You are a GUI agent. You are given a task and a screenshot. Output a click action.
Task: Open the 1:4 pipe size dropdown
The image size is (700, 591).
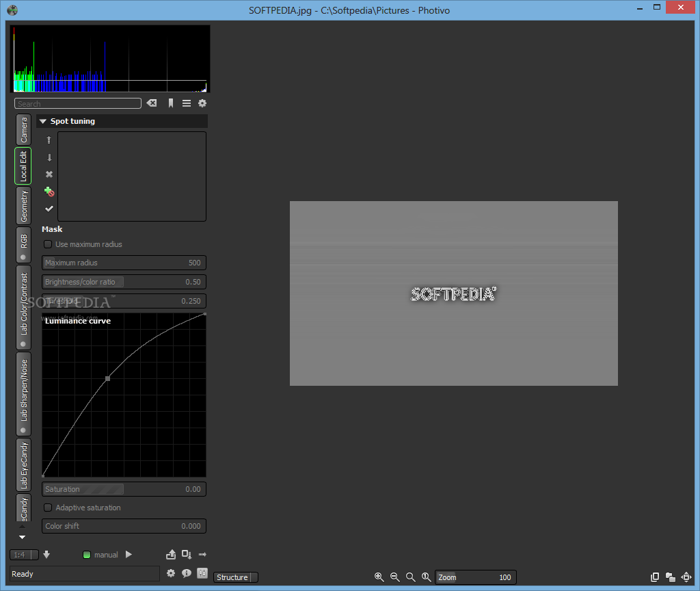[x=24, y=555]
